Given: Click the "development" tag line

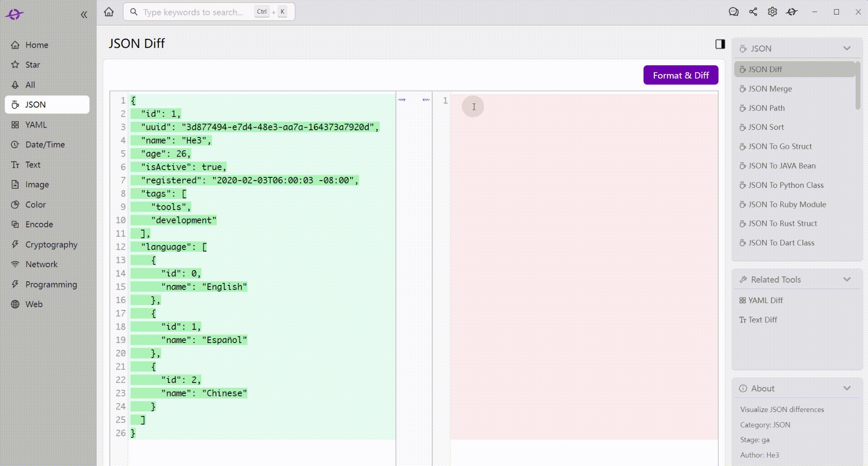Looking at the screenshot, I should pos(174,220).
